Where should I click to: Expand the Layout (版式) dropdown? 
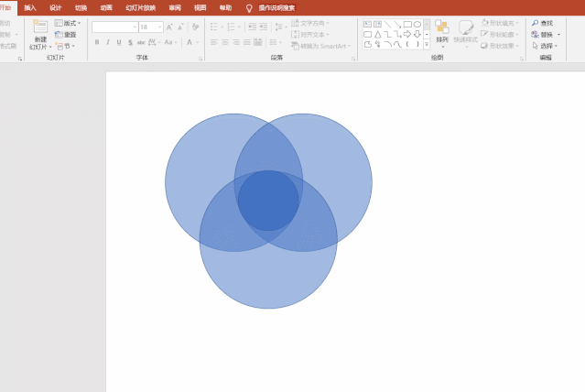pos(68,23)
